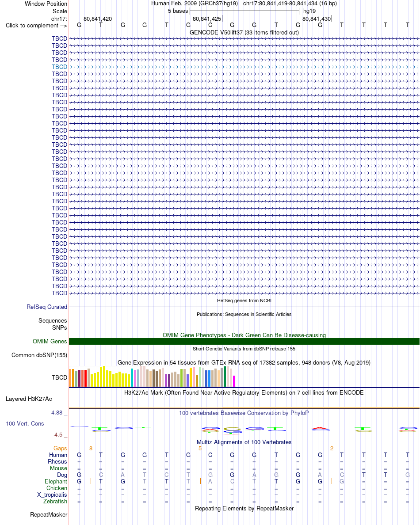Click the Window Position label
Image resolution: width=420 pixels, height=525 pixels.
coord(46,4)
